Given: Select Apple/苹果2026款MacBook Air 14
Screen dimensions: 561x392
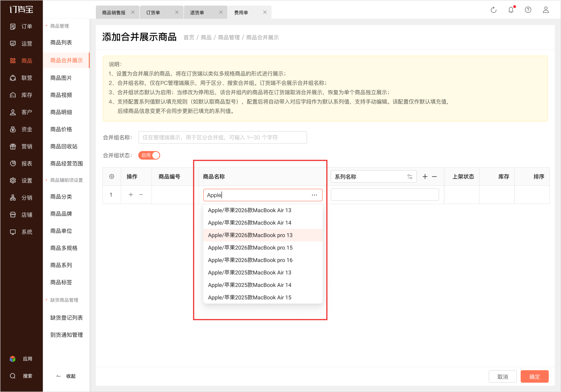Looking at the screenshot, I should click(263, 223).
